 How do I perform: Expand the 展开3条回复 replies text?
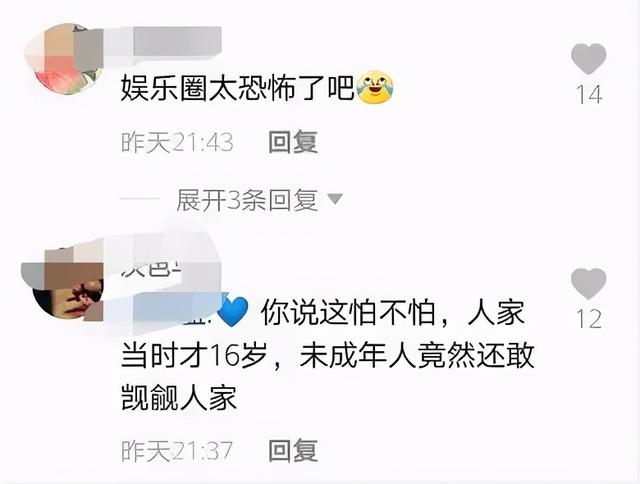247,200
